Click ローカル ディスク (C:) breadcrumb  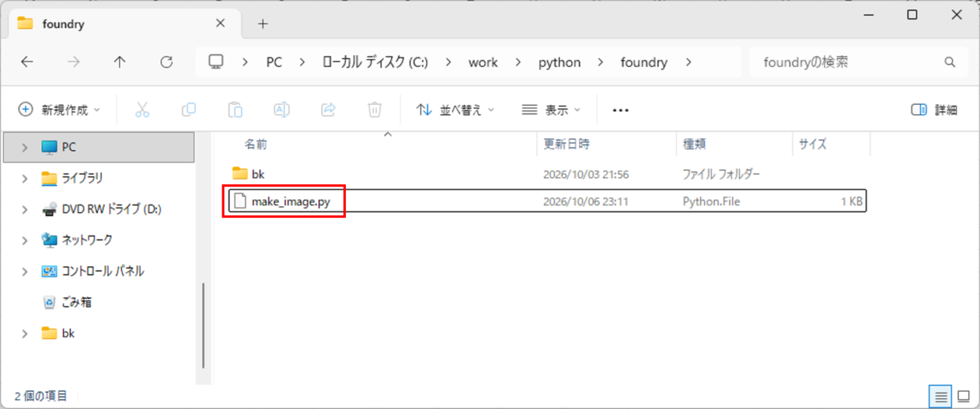(x=375, y=63)
